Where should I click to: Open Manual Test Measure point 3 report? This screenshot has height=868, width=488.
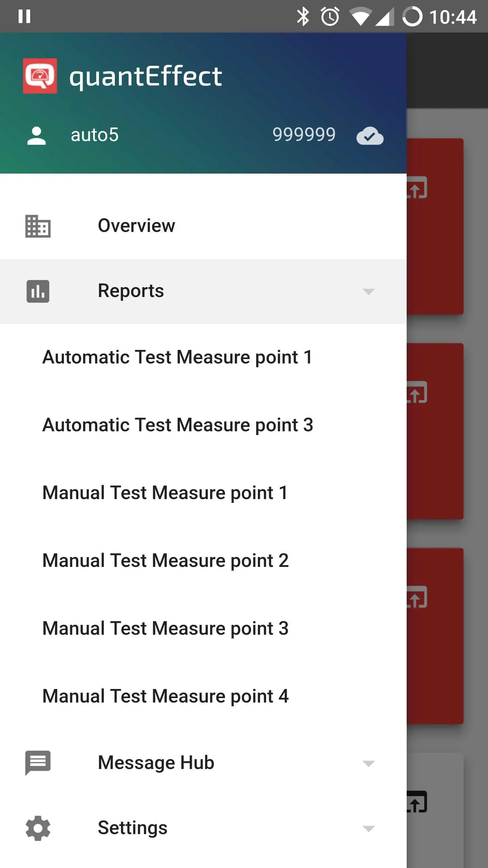tap(203, 629)
